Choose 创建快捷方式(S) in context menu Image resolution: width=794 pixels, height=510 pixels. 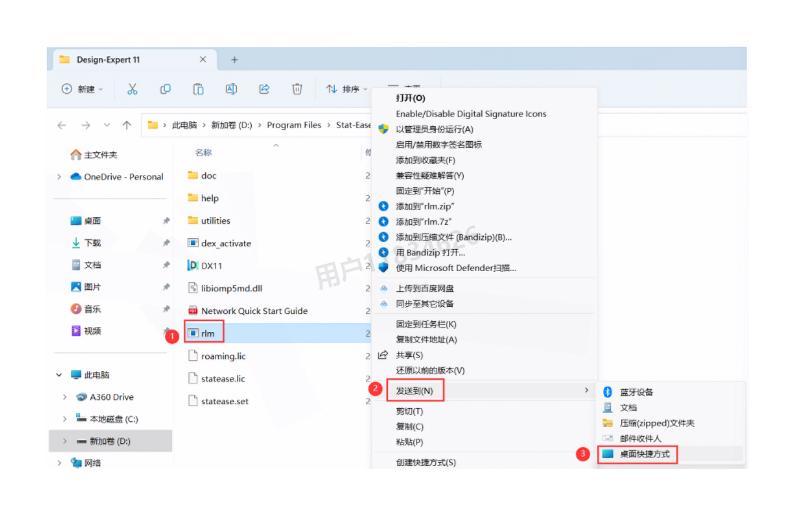pyautogui.click(x=426, y=462)
